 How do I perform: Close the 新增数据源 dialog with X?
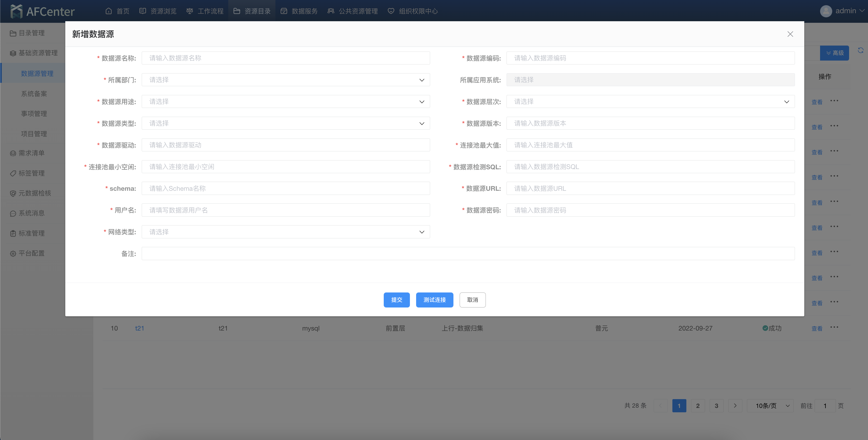pyautogui.click(x=790, y=34)
